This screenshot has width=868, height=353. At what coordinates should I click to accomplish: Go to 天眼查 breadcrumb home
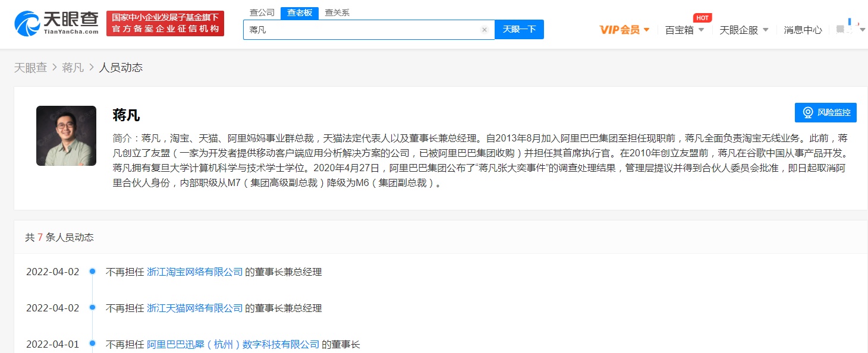[x=30, y=68]
